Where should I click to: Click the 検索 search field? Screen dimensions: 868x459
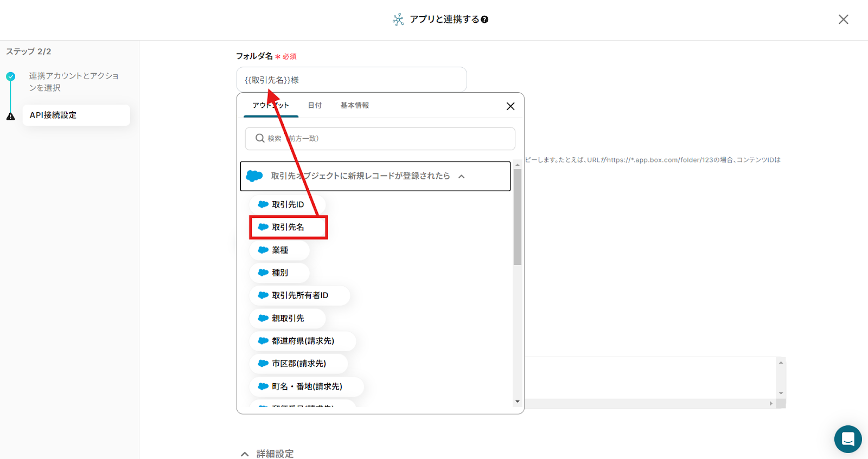[380, 139]
